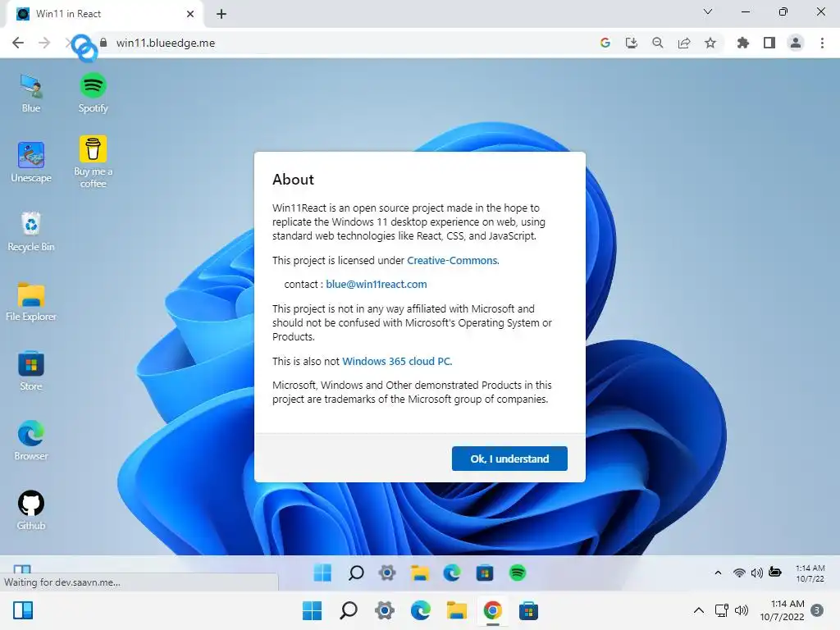840x630 pixels.
Task: Open Edge in web Win11 taskbar
Action: tap(452, 573)
